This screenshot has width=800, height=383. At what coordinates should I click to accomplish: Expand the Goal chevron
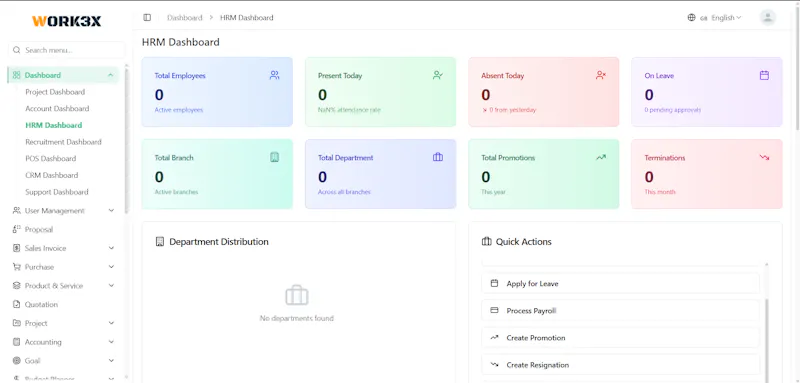pyautogui.click(x=111, y=361)
